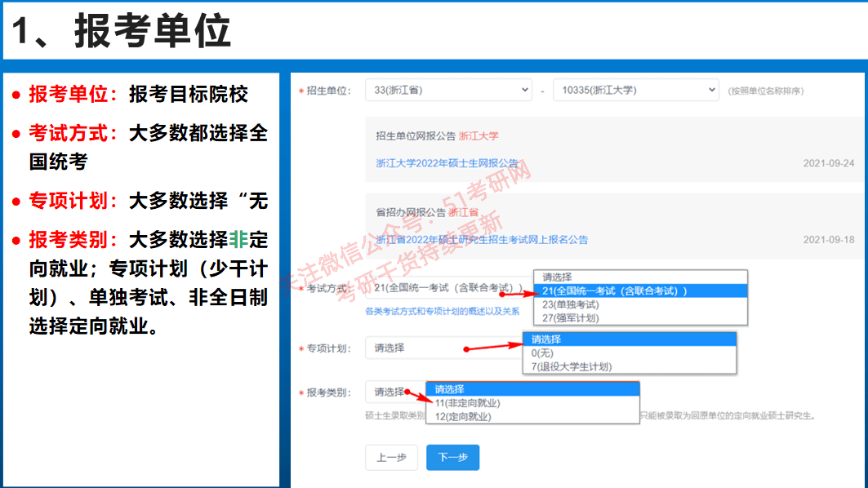Select 27(强军计划) option

[x=640, y=318]
